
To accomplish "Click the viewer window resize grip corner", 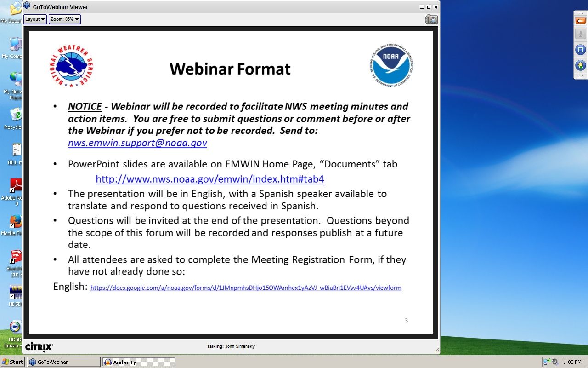I will [x=435, y=351].
